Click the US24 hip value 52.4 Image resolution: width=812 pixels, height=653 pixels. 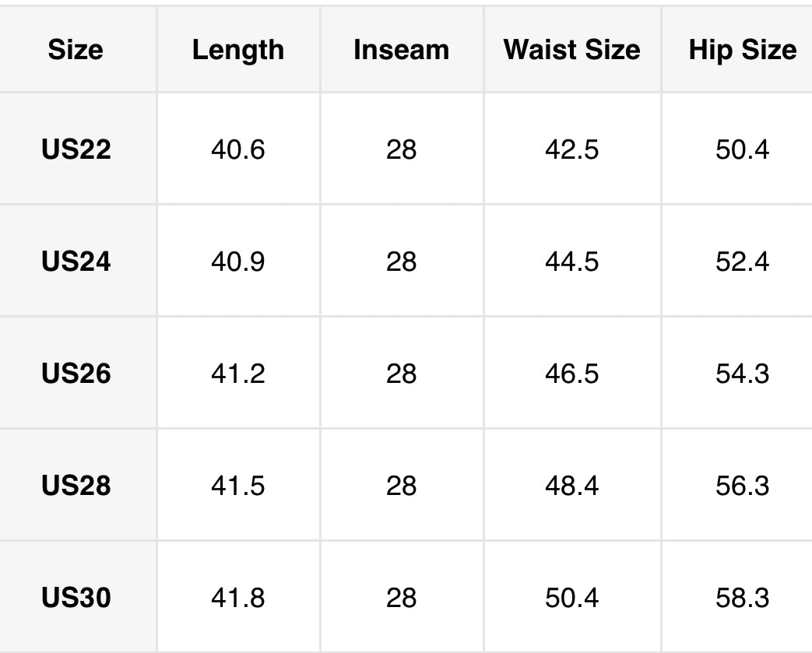click(742, 261)
